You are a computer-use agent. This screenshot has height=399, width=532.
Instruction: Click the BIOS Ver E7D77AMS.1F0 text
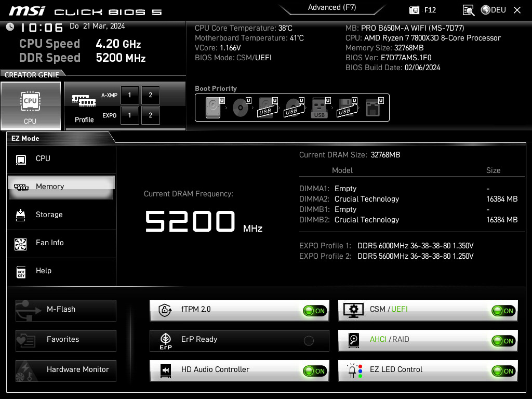pyautogui.click(x=389, y=58)
